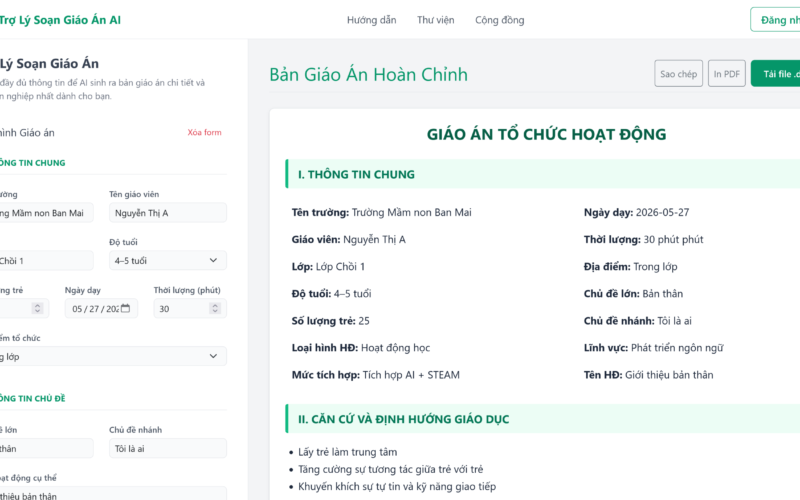Screen dimensions: 800x500
Task: Open the Cộng đồng navigation link
Action: [x=499, y=20]
